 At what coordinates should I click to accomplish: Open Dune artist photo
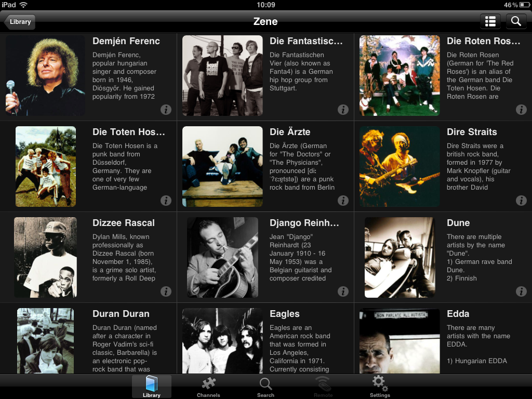click(400, 258)
